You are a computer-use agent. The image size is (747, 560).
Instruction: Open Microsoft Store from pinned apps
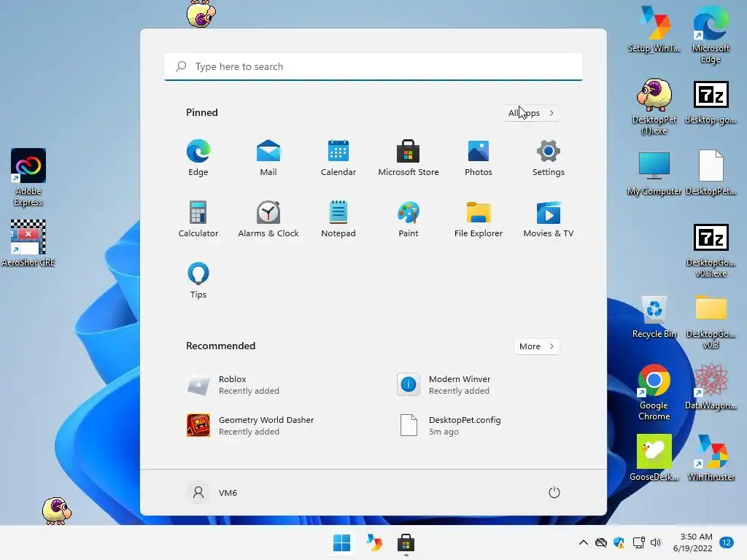[409, 157]
